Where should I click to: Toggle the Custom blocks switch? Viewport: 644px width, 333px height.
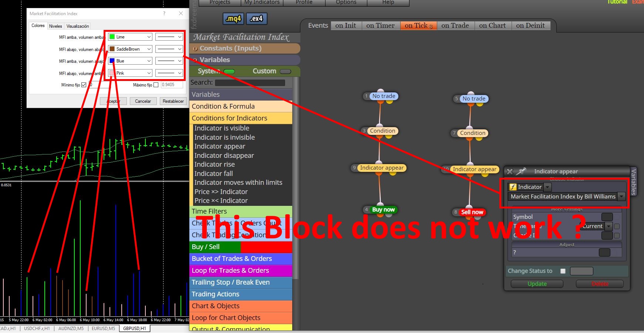(x=285, y=71)
